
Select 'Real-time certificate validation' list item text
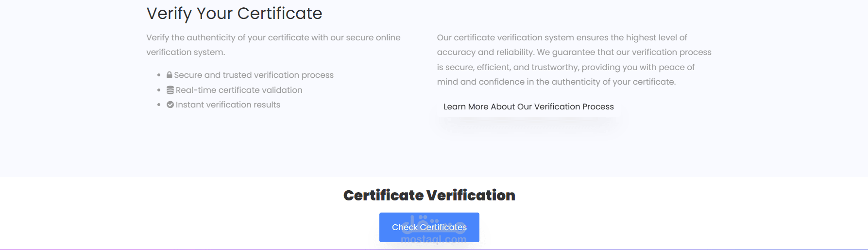point(239,90)
